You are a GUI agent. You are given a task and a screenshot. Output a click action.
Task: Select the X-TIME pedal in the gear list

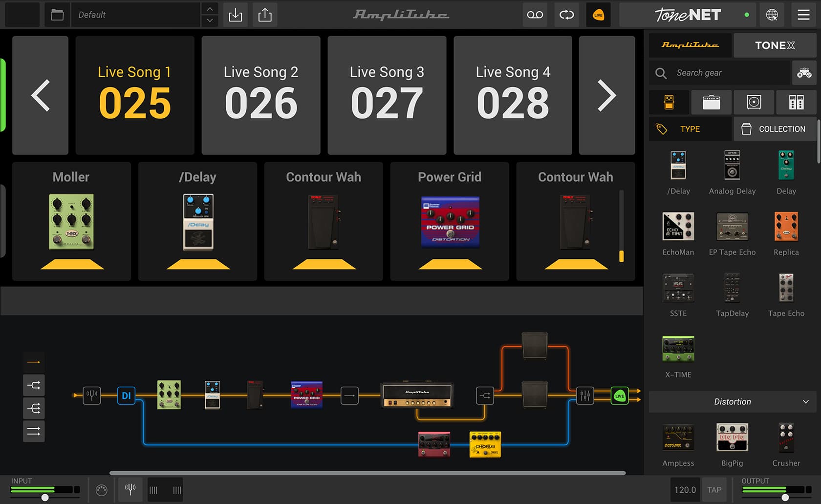pyautogui.click(x=678, y=349)
